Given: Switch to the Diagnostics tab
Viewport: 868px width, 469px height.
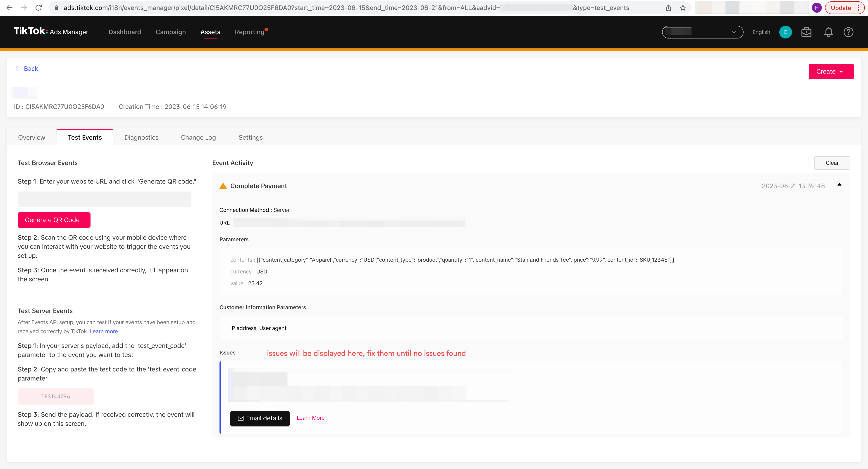Looking at the screenshot, I should [x=141, y=137].
